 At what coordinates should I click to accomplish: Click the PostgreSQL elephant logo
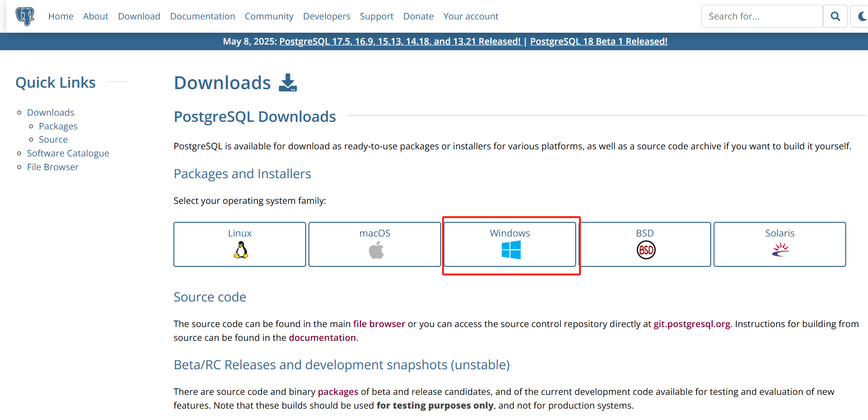click(x=25, y=16)
